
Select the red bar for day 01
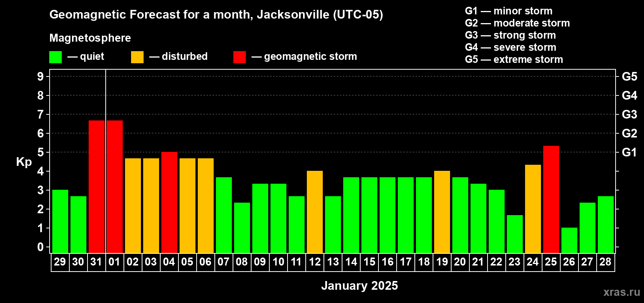tap(115, 187)
